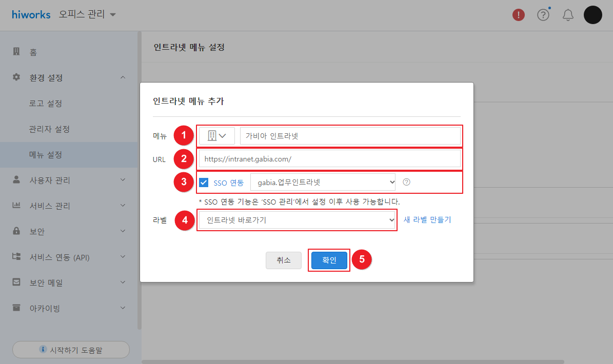Click the 확인 button
The image size is (613, 364).
[329, 260]
